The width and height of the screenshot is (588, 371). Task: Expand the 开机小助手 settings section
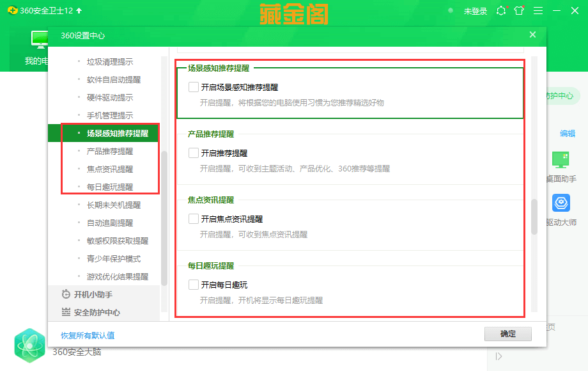coord(93,294)
